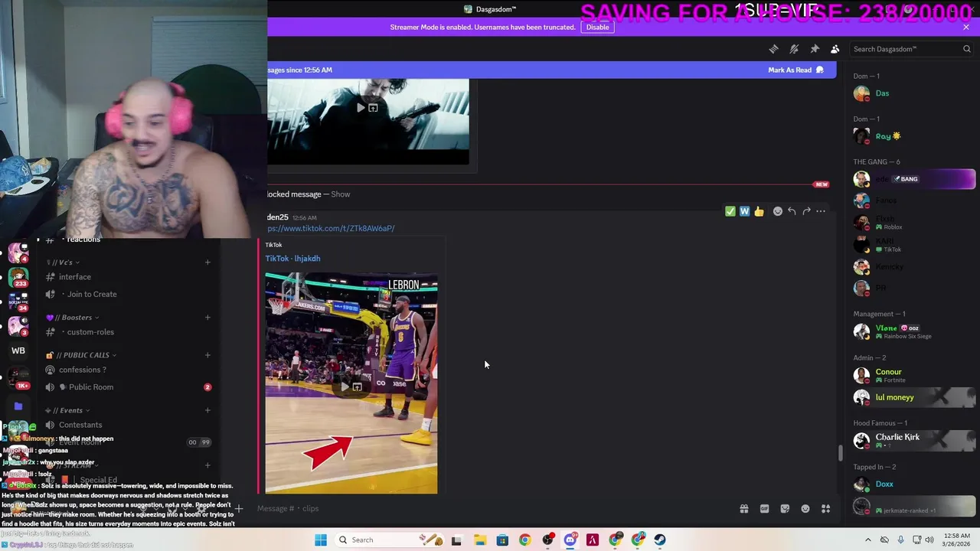980x551 pixels.
Task: Click the message input for clips
Action: [x=490, y=509]
